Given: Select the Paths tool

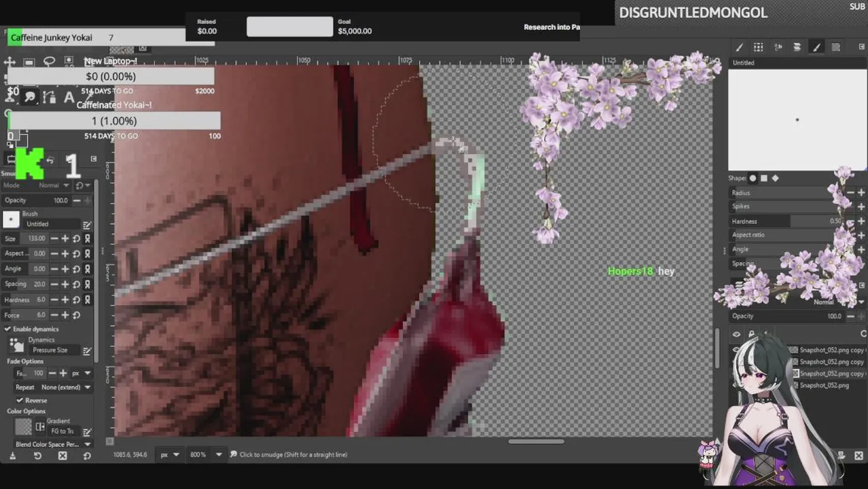Looking at the screenshot, I should (50, 97).
